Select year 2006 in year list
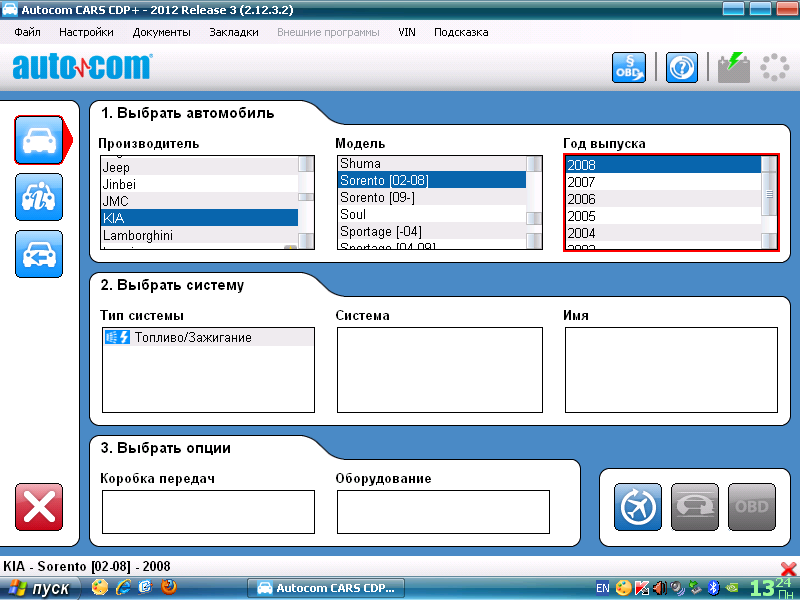The width and height of the screenshot is (800, 600). point(581,199)
